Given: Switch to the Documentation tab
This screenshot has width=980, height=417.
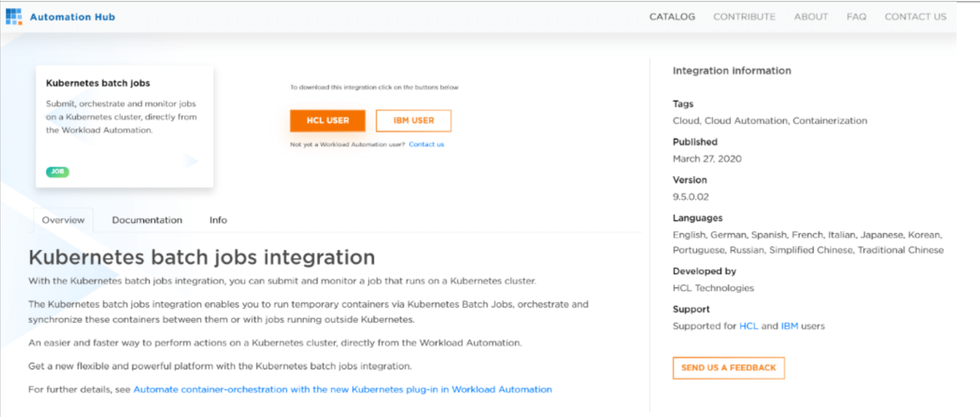Looking at the screenshot, I should (147, 220).
